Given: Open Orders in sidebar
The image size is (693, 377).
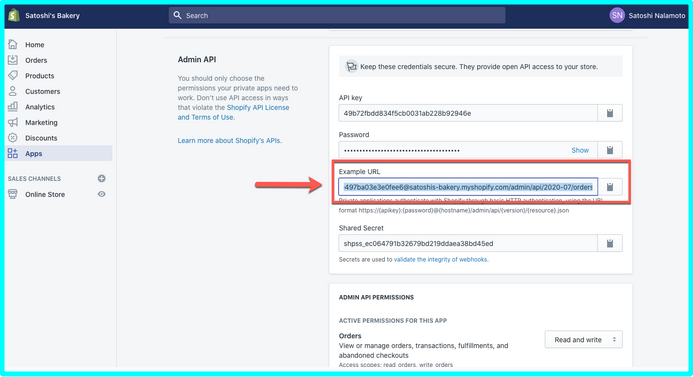Looking at the screenshot, I should (x=36, y=60).
